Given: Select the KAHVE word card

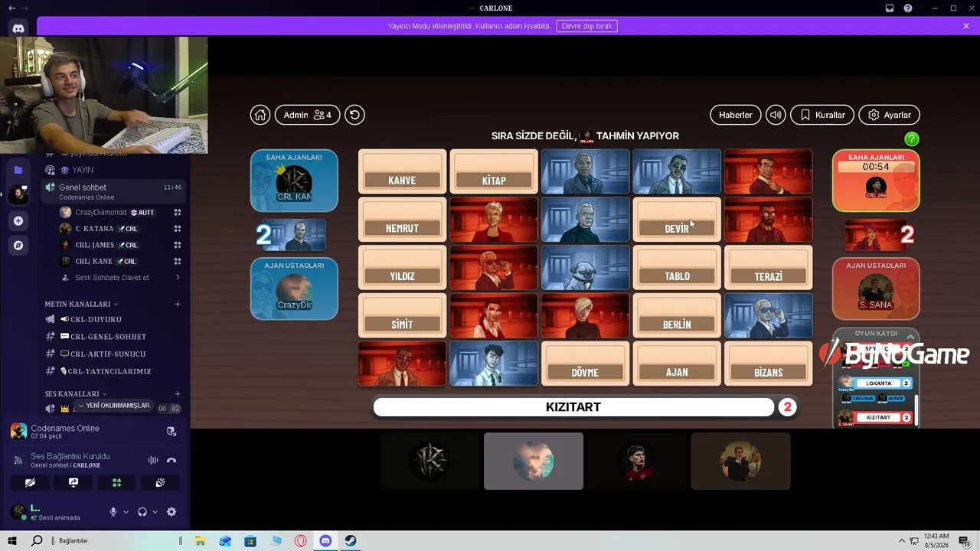Looking at the screenshot, I should point(402,171).
